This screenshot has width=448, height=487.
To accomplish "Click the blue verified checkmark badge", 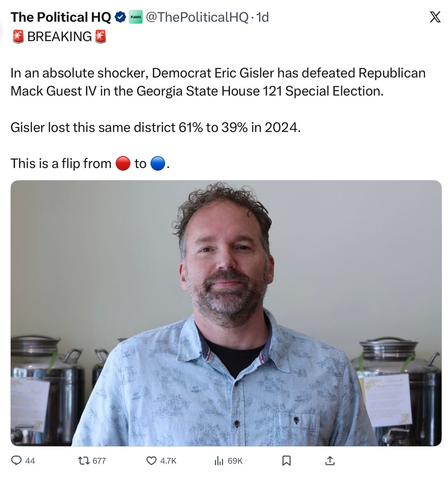I will click(119, 17).
